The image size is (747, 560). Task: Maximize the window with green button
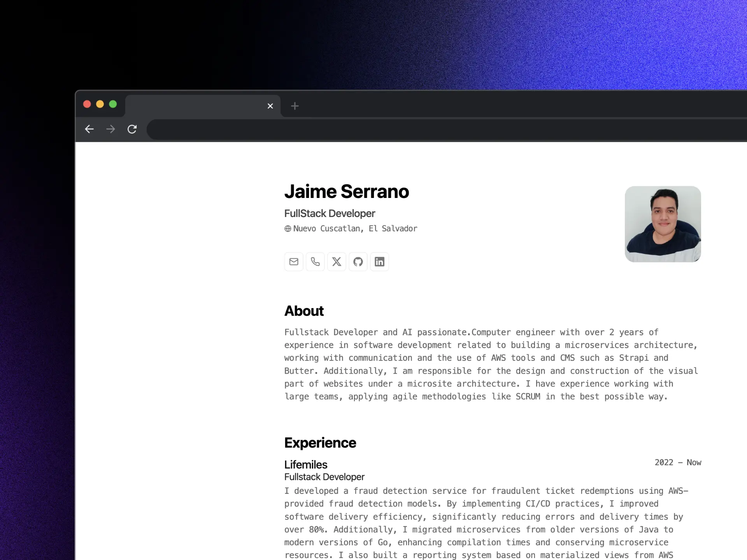pos(113,104)
